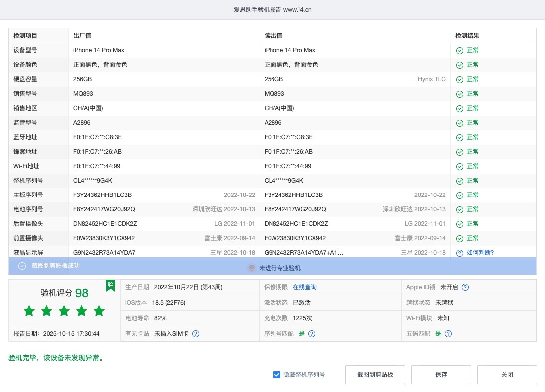Click the 检测结果 column header

[467, 36]
